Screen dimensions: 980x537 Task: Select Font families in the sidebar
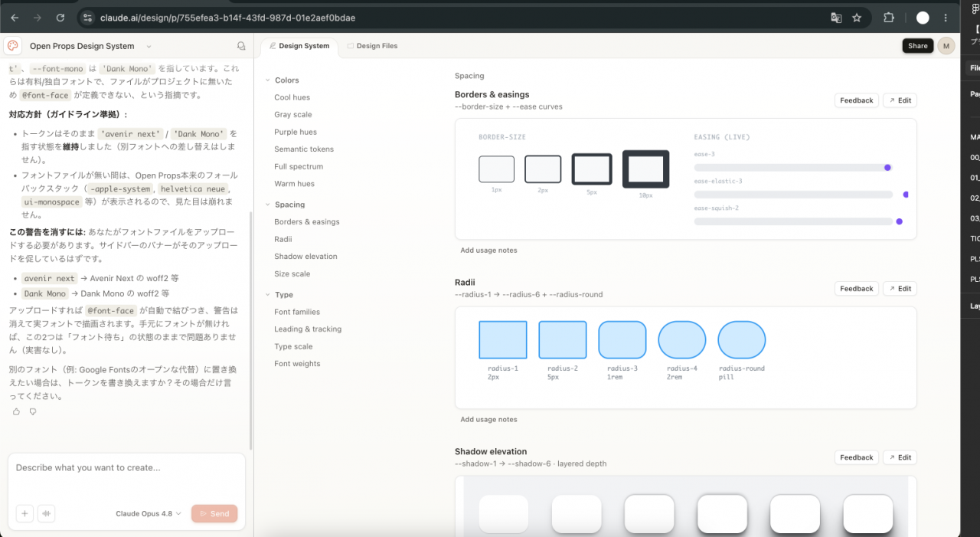tap(297, 312)
